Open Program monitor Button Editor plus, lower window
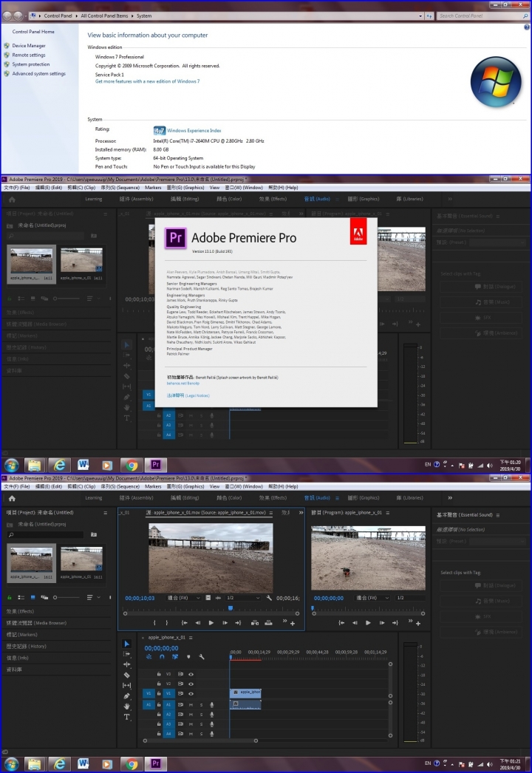The image size is (532, 773). pyautogui.click(x=418, y=624)
